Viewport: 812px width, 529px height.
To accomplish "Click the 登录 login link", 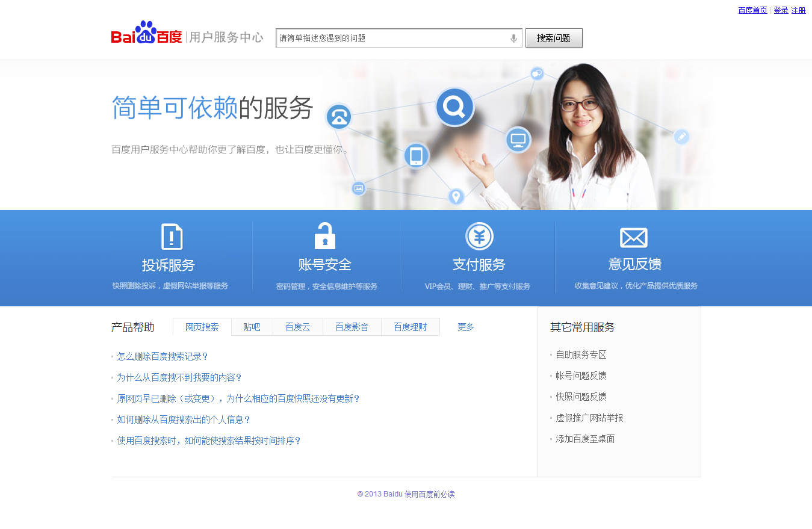I will pos(780,10).
